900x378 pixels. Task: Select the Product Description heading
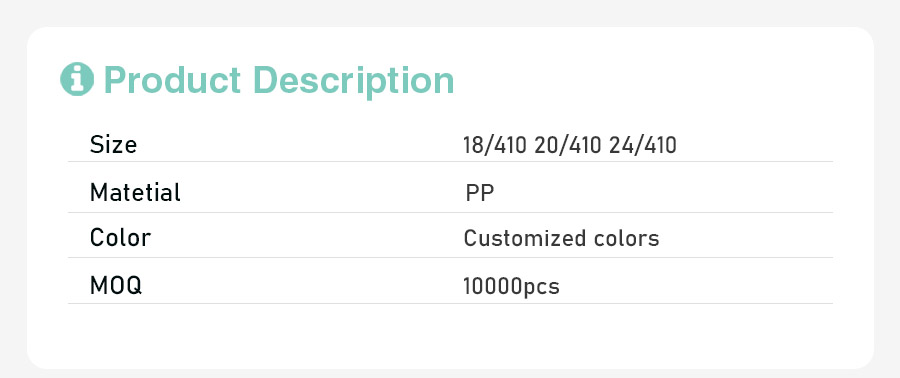(x=279, y=81)
